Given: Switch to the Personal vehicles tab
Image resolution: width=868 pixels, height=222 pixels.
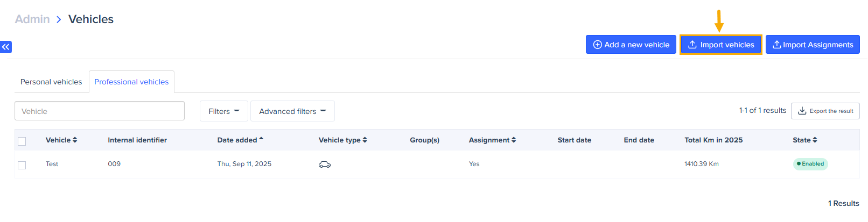Looking at the screenshot, I should [x=51, y=82].
